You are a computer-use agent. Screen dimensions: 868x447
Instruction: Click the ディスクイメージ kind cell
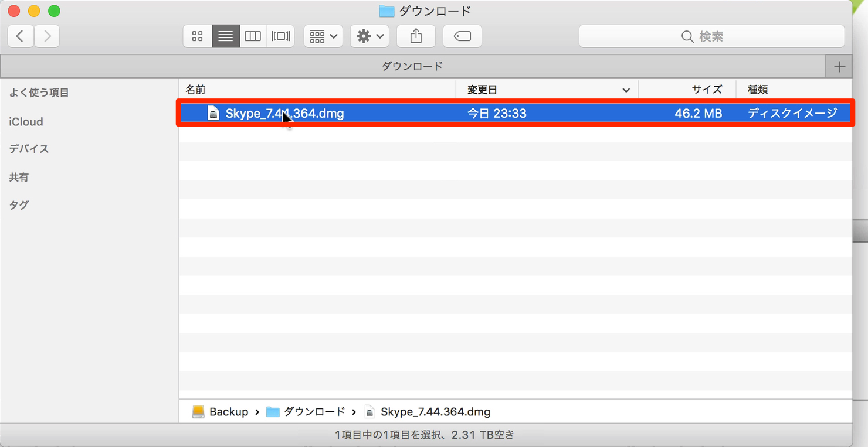coord(792,113)
